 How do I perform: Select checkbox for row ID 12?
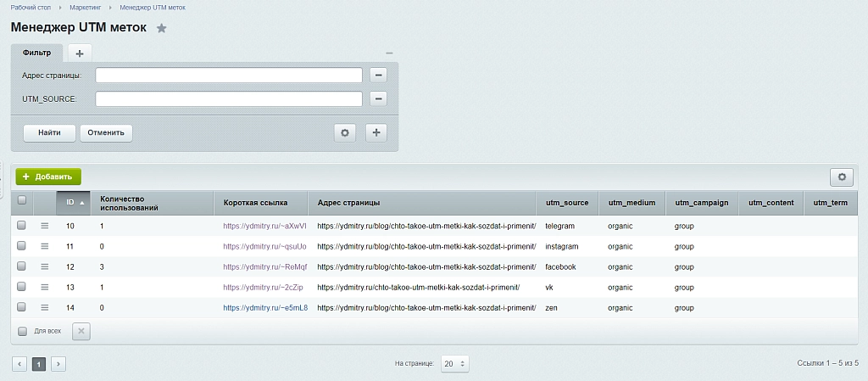pyautogui.click(x=21, y=266)
